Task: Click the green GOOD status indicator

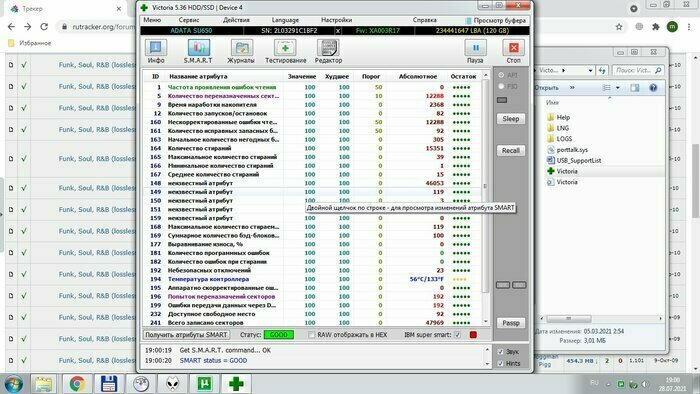Action: pyautogui.click(x=279, y=335)
